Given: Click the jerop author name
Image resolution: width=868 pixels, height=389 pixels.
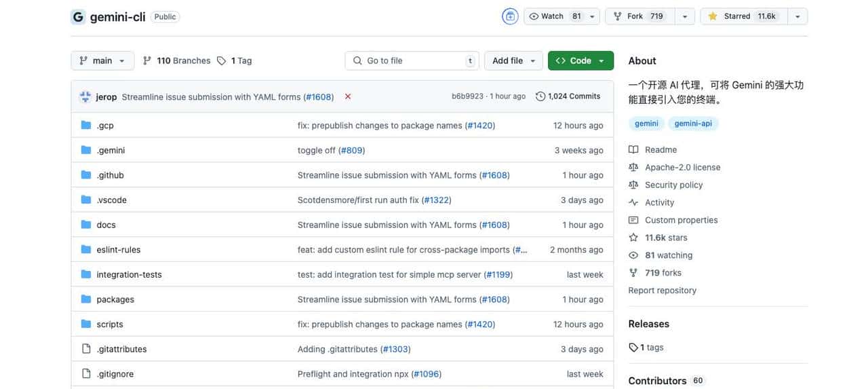Looking at the screenshot, I should (x=106, y=97).
